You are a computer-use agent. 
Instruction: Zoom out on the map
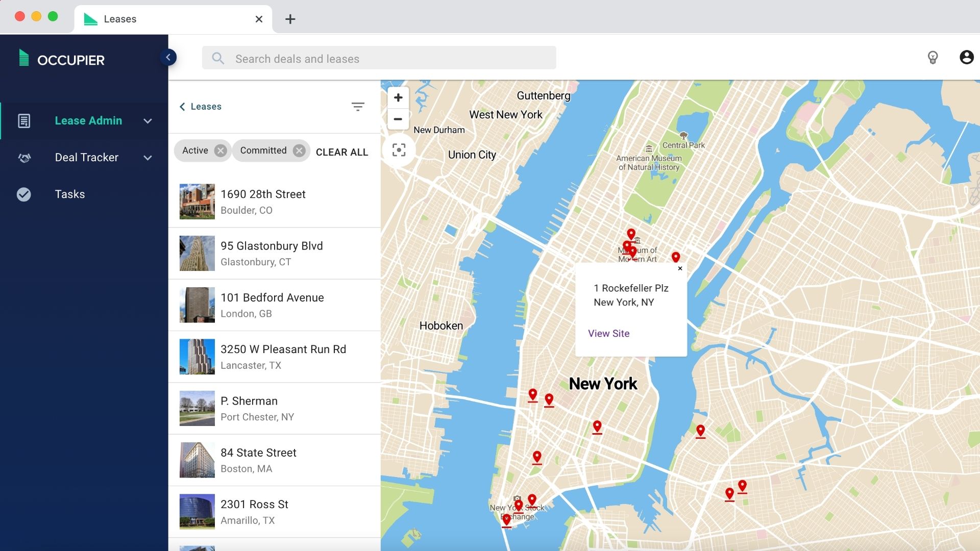(x=398, y=119)
